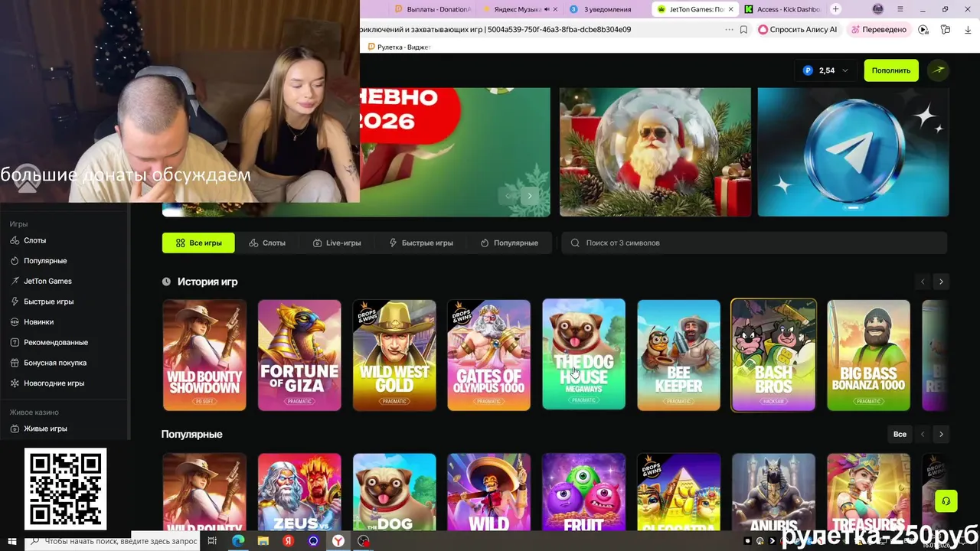Click the browser address bar URL
Image resolution: width=980 pixels, height=551 pixels.
495,30
